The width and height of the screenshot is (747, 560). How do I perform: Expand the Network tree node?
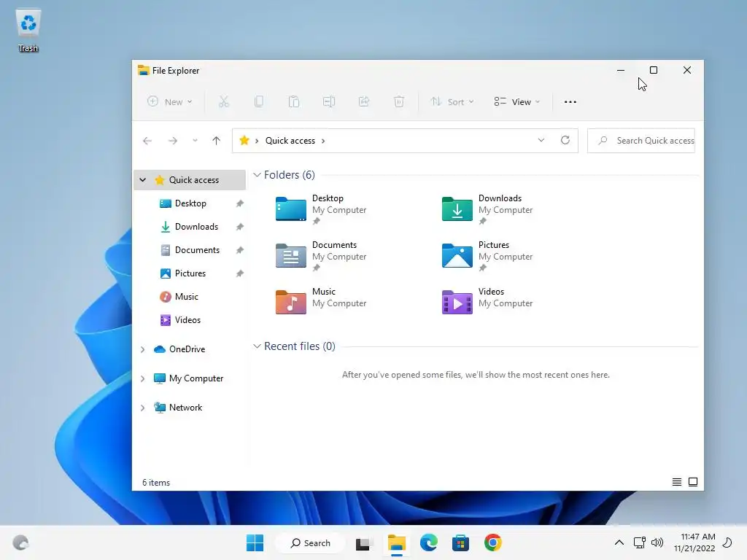[x=142, y=408]
